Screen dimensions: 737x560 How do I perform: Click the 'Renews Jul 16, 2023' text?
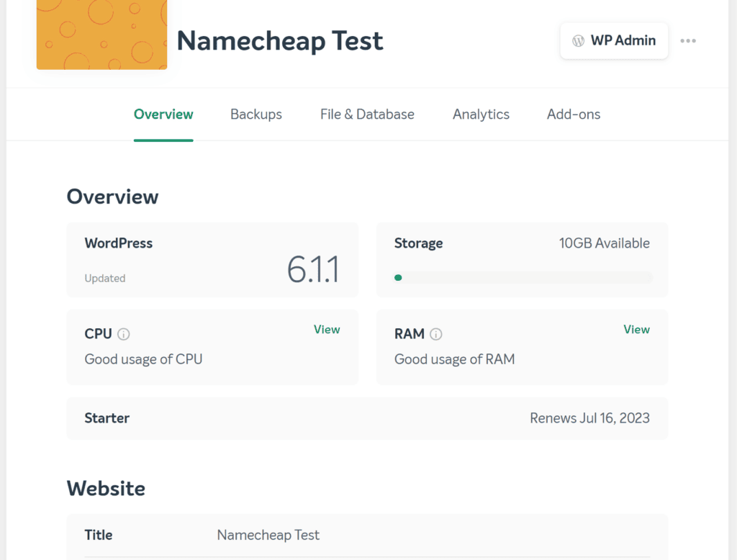590,418
